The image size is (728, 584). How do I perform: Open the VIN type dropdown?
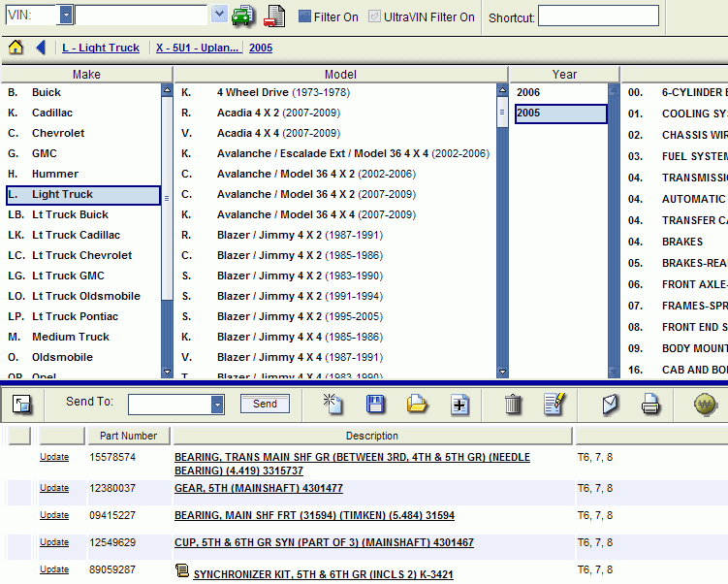[x=66, y=15]
